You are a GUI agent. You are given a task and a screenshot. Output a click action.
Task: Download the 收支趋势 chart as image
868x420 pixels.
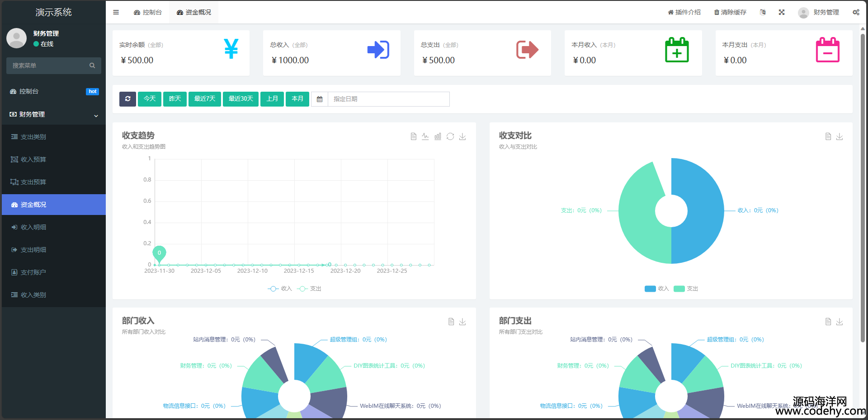(462, 136)
